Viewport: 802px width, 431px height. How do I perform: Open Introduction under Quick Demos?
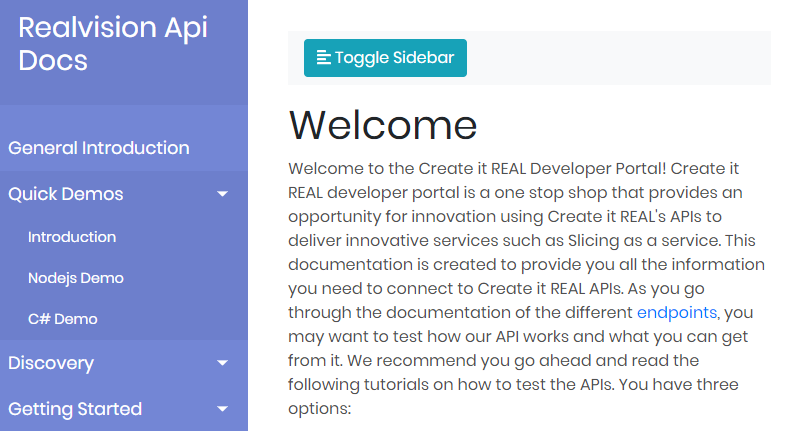(x=72, y=237)
